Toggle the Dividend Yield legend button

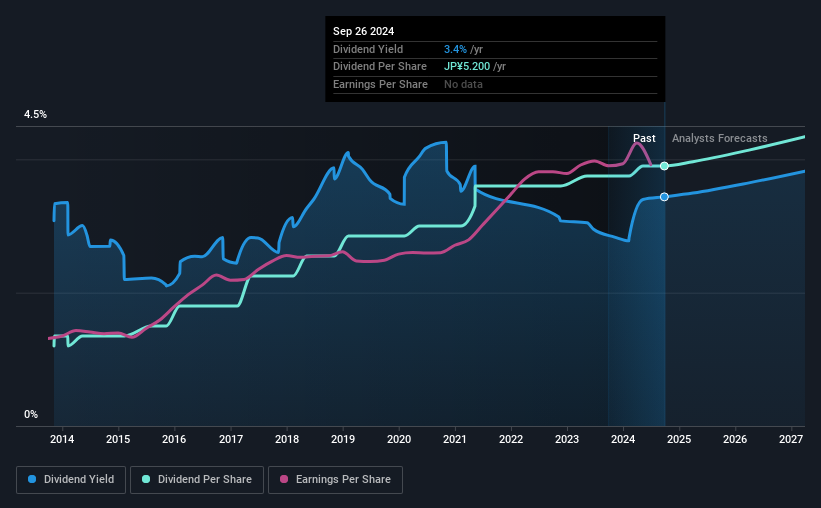[x=71, y=480]
